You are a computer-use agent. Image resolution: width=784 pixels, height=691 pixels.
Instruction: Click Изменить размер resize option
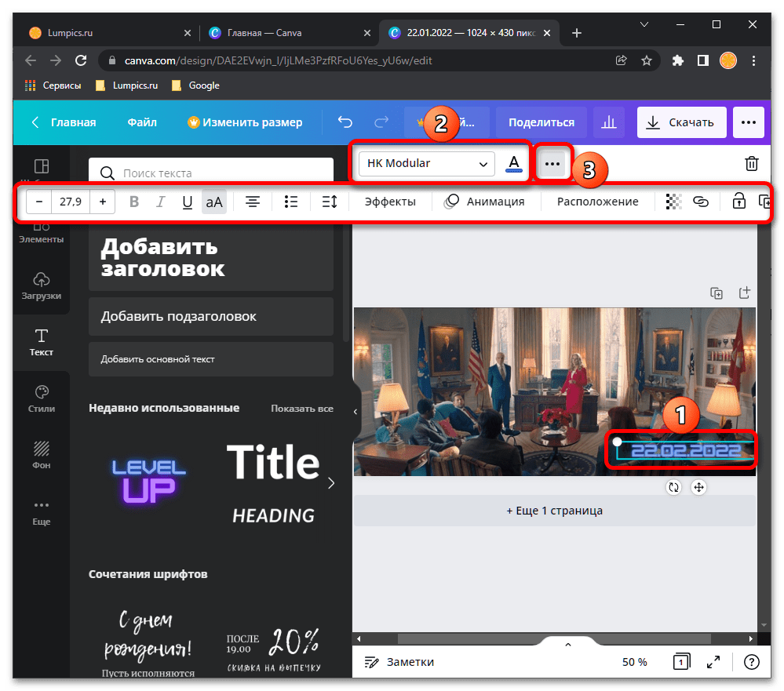[x=245, y=122]
